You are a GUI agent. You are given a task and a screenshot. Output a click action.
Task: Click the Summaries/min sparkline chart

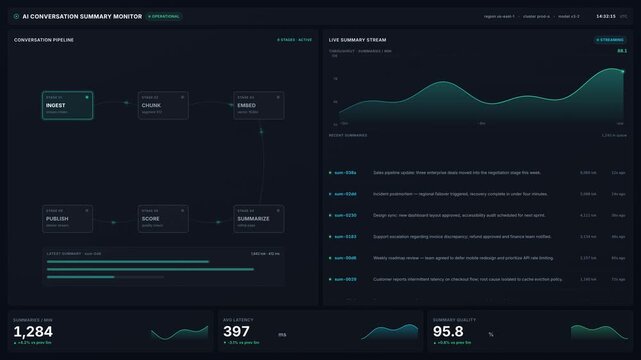[179, 333]
